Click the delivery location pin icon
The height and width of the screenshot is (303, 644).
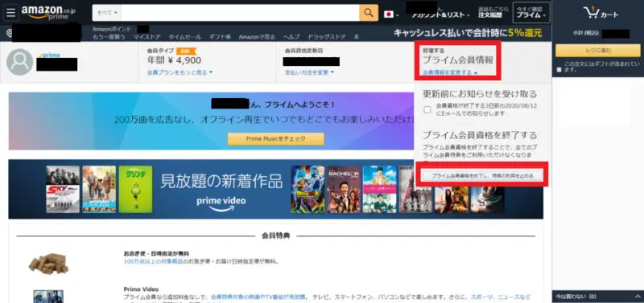[x=10, y=33]
